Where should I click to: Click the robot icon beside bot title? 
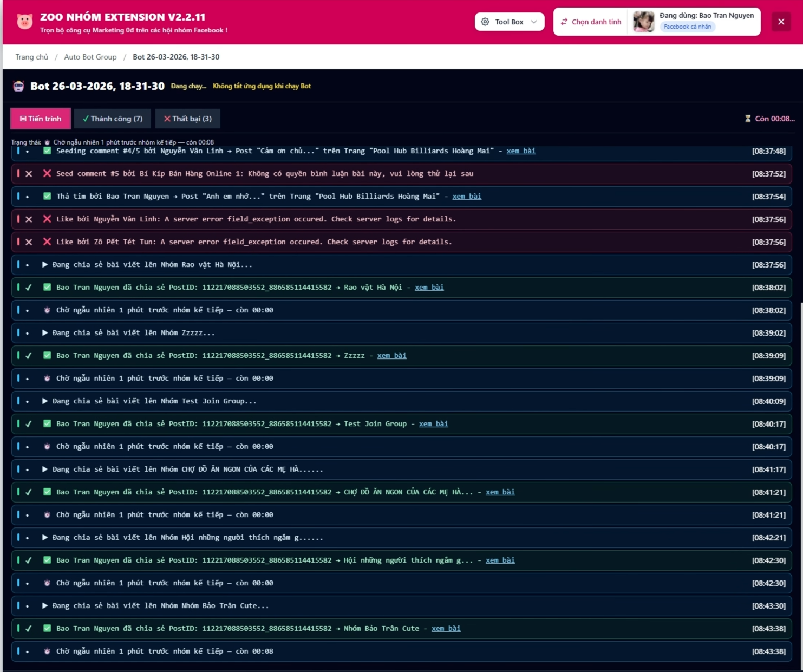tap(19, 86)
